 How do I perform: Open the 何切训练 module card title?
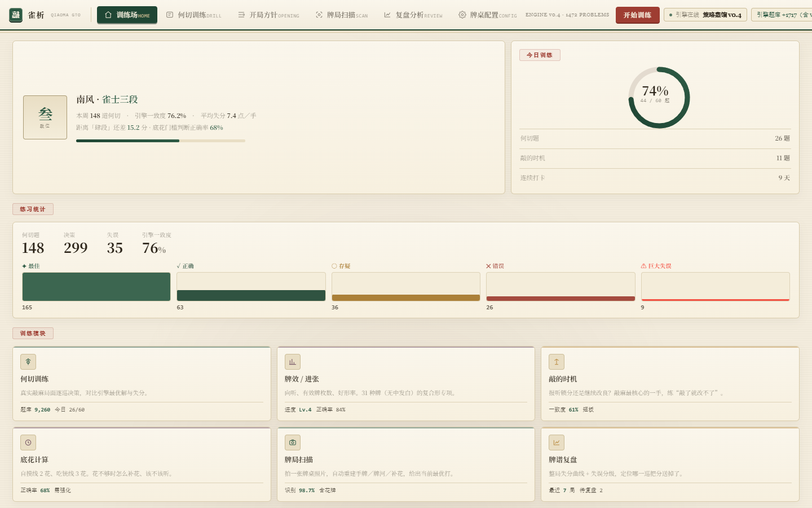34,379
